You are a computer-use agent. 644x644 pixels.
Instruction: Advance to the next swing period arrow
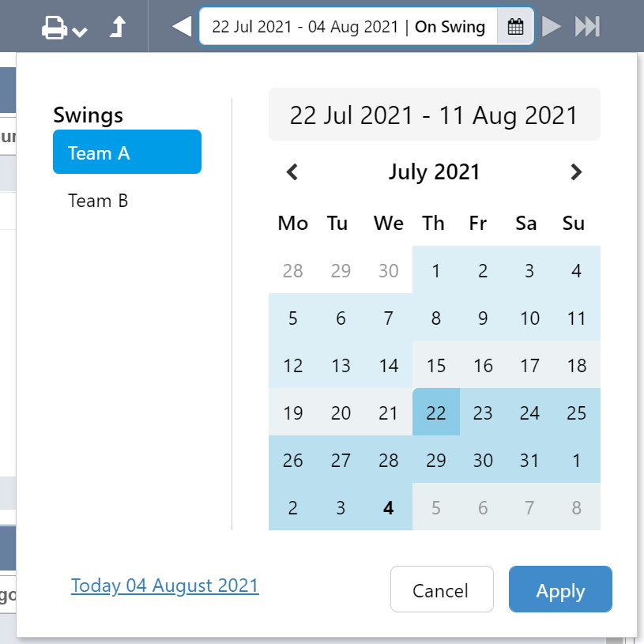(x=552, y=27)
